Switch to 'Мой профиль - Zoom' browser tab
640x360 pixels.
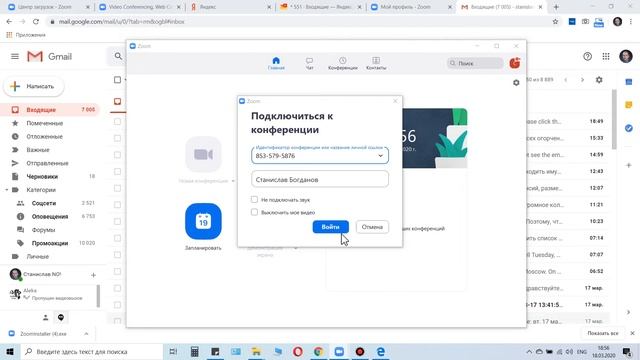(x=411, y=7)
